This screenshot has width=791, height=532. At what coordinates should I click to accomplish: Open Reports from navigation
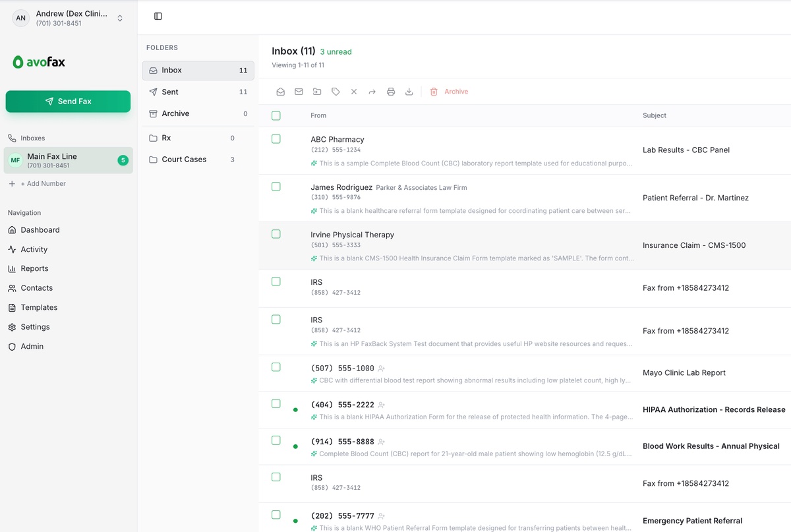pyautogui.click(x=34, y=268)
